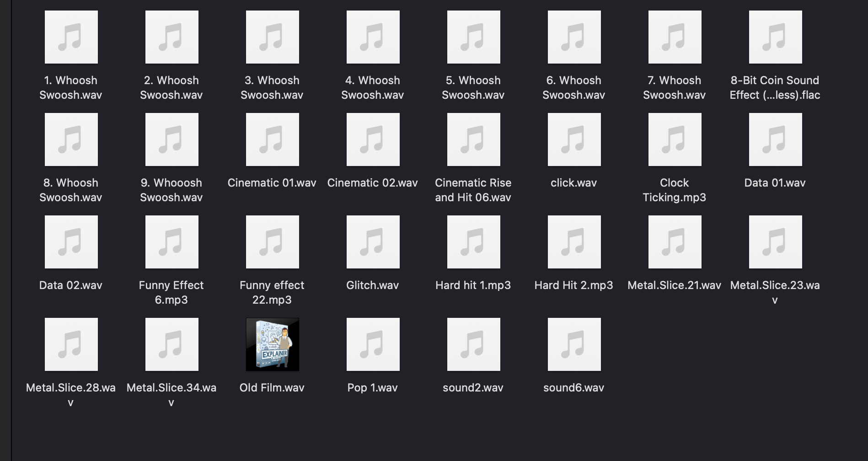Screen dimensions: 868x461
Task: Click the 9. Whooosh Swoosh.wav file name label
Action: coord(171,190)
